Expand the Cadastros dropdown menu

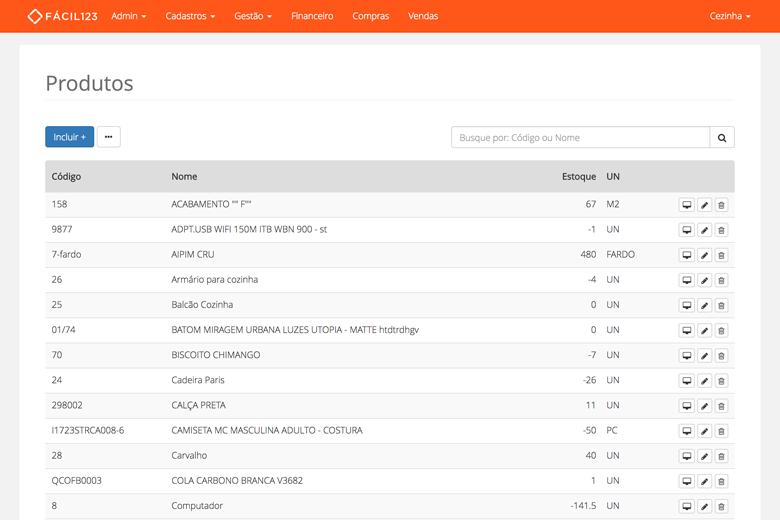point(190,16)
